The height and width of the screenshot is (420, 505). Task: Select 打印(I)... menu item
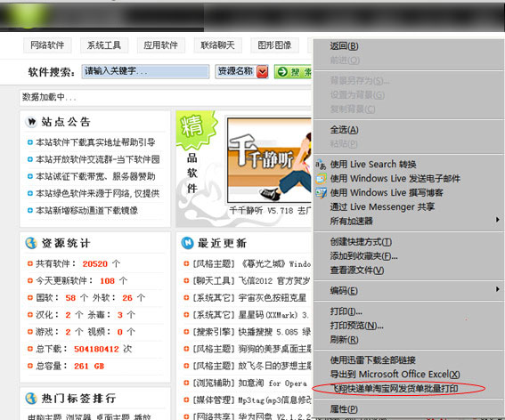pyautogui.click(x=346, y=311)
